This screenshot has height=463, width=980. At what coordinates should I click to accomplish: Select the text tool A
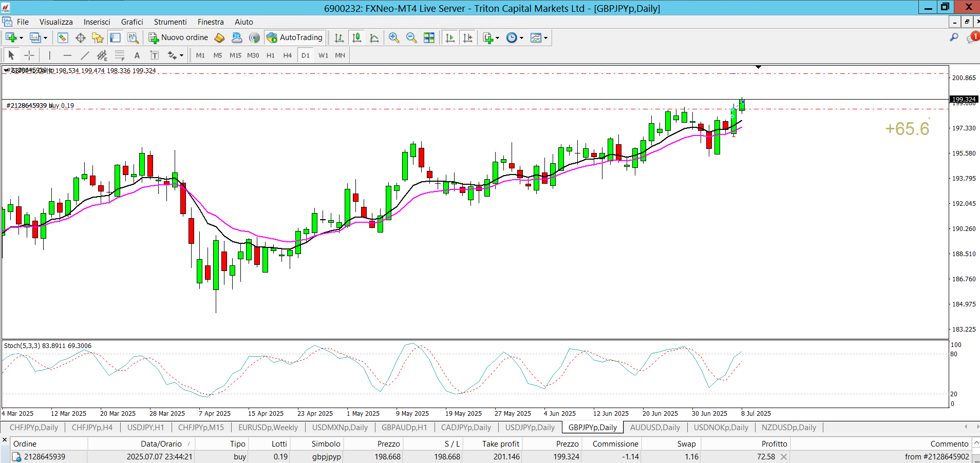pos(137,55)
